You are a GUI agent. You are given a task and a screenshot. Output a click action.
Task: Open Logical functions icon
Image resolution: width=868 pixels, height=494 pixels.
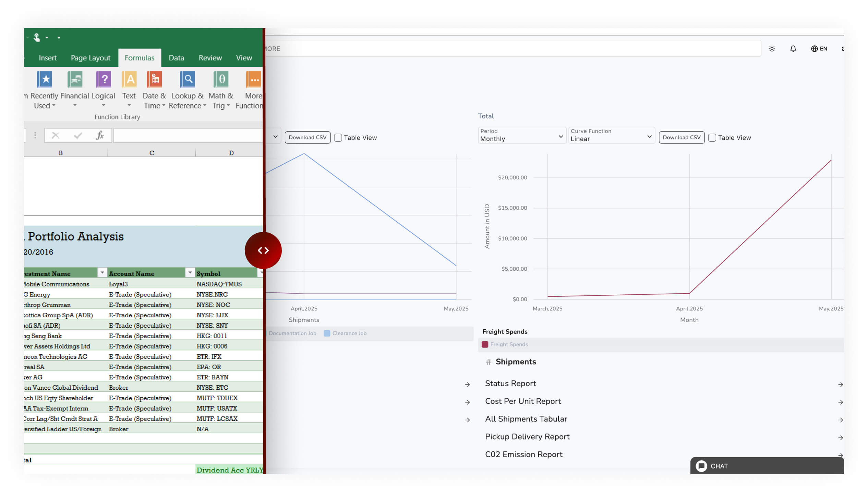pyautogui.click(x=104, y=80)
